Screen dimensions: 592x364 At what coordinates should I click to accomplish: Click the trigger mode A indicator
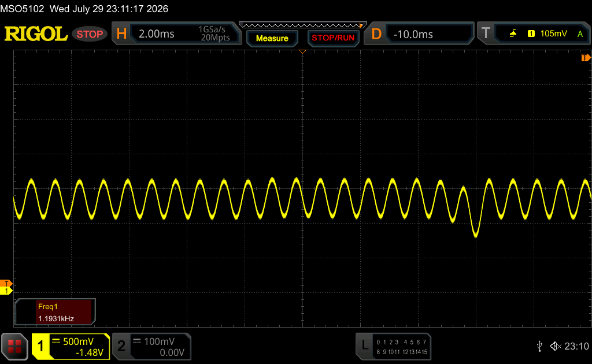(580, 34)
